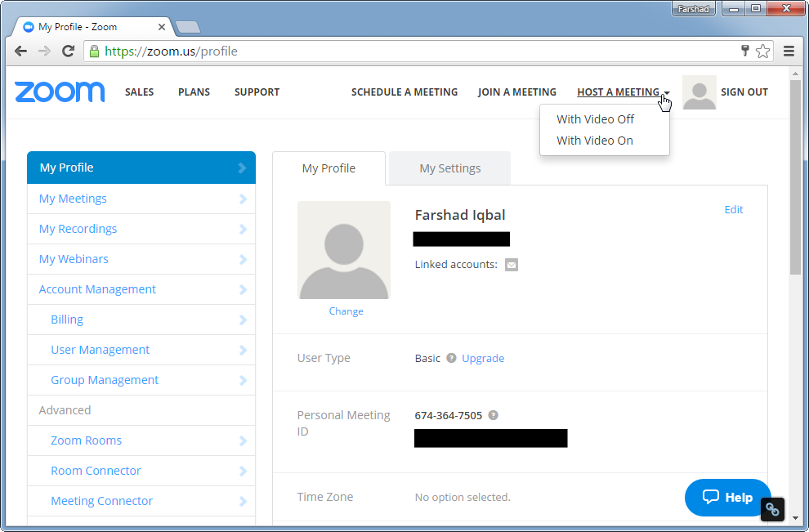Open the Chrome menu hamburger icon
Image resolution: width=809 pixels, height=532 pixels.
pos(789,51)
